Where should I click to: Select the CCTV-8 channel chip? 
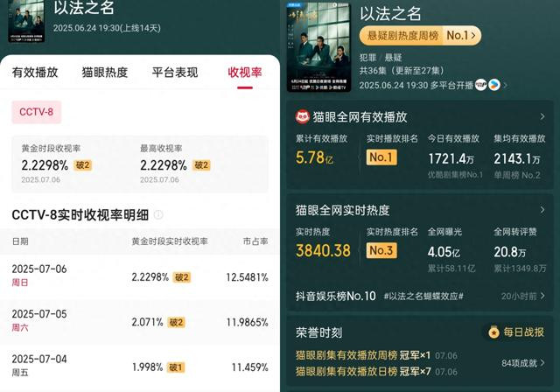pos(37,112)
